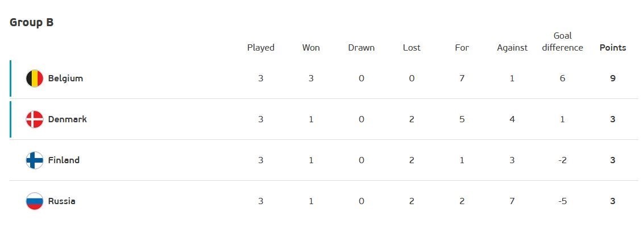Screen dimensions: 644x228
Task: Click the Against column header
Action: pos(512,48)
